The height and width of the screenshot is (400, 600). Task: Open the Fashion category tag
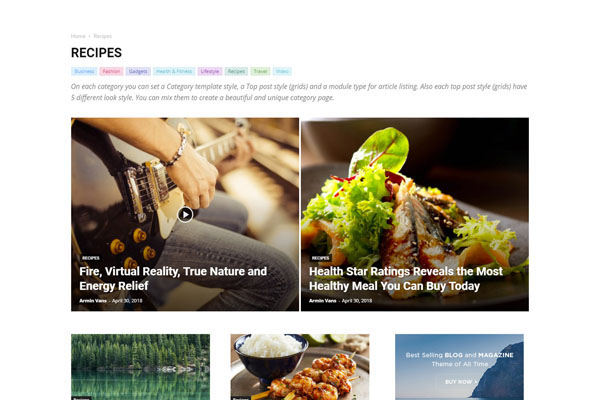pos(111,71)
